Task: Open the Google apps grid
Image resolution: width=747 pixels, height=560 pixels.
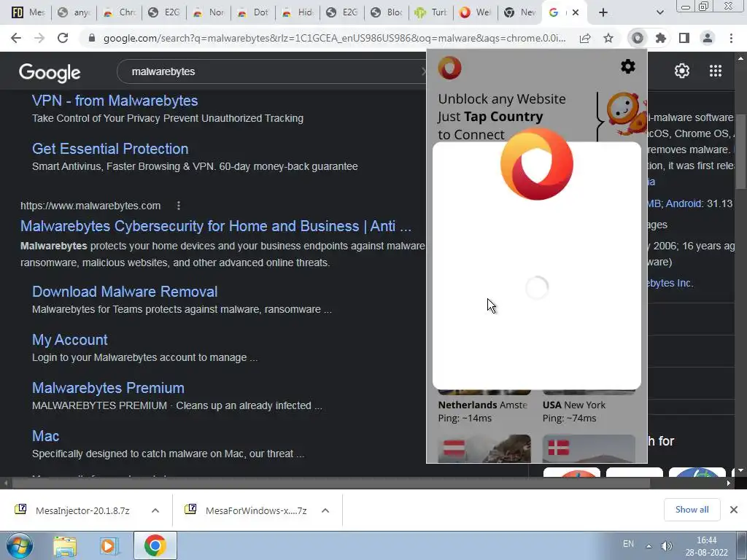Action: [716, 71]
